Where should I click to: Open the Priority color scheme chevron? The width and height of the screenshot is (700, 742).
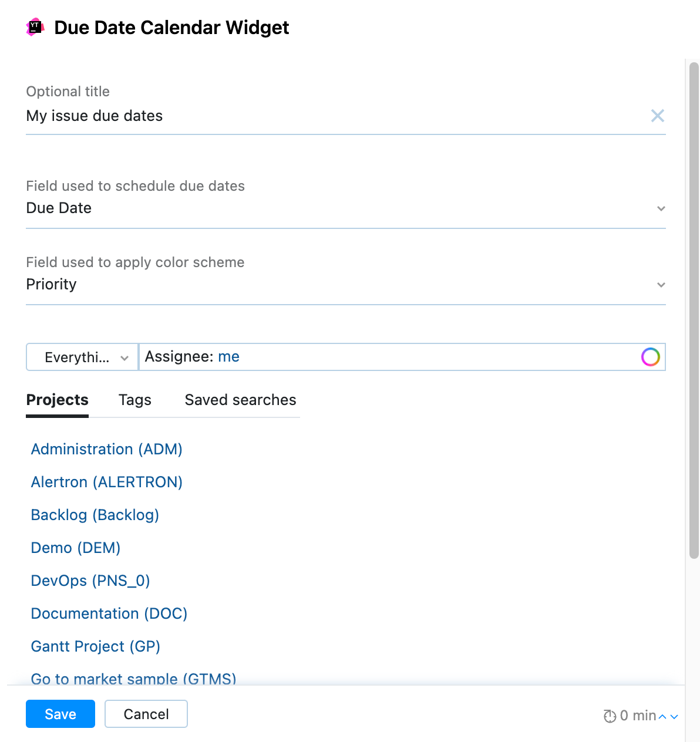[661, 285]
